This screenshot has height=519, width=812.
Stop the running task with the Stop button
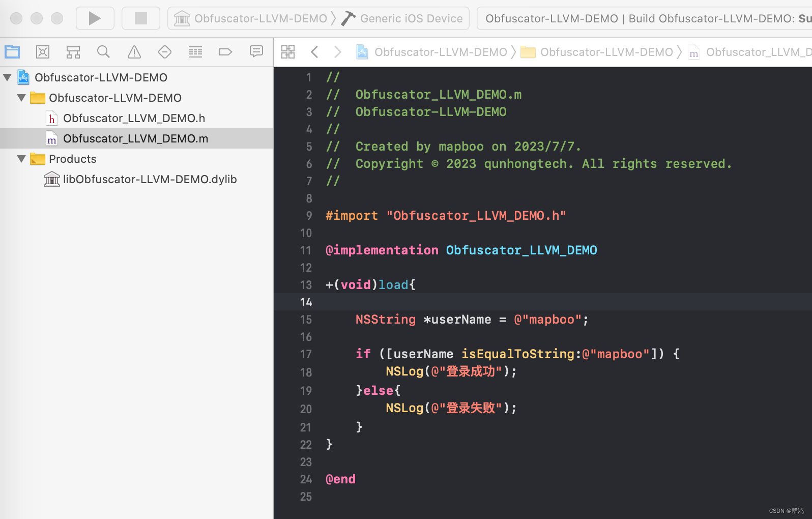[x=141, y=18]
